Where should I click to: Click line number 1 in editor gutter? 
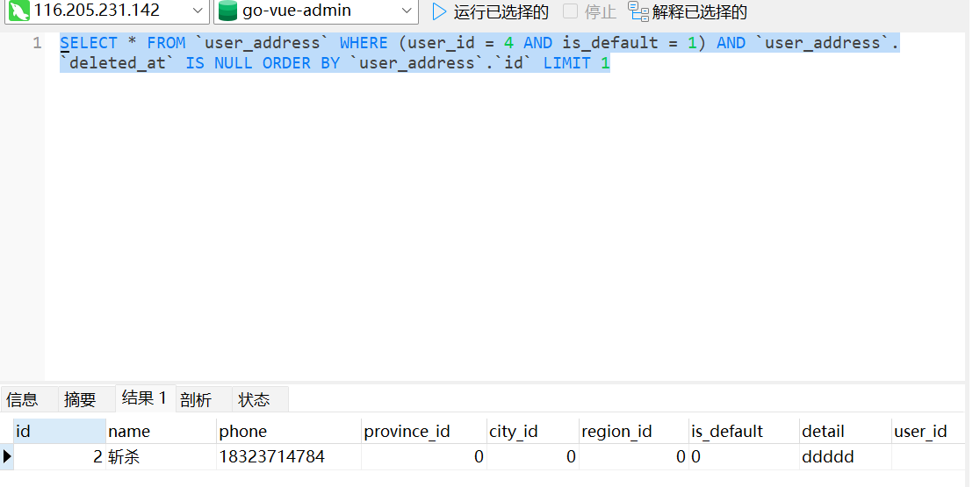[x=37, y=43]
